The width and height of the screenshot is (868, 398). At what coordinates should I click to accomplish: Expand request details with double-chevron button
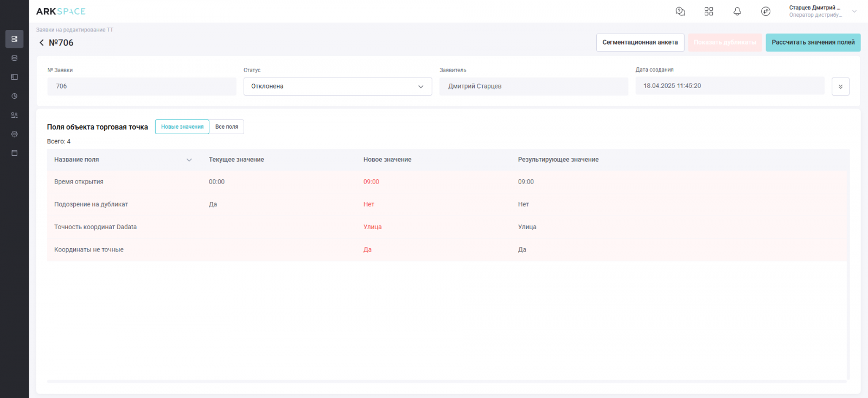pos(840,86)
